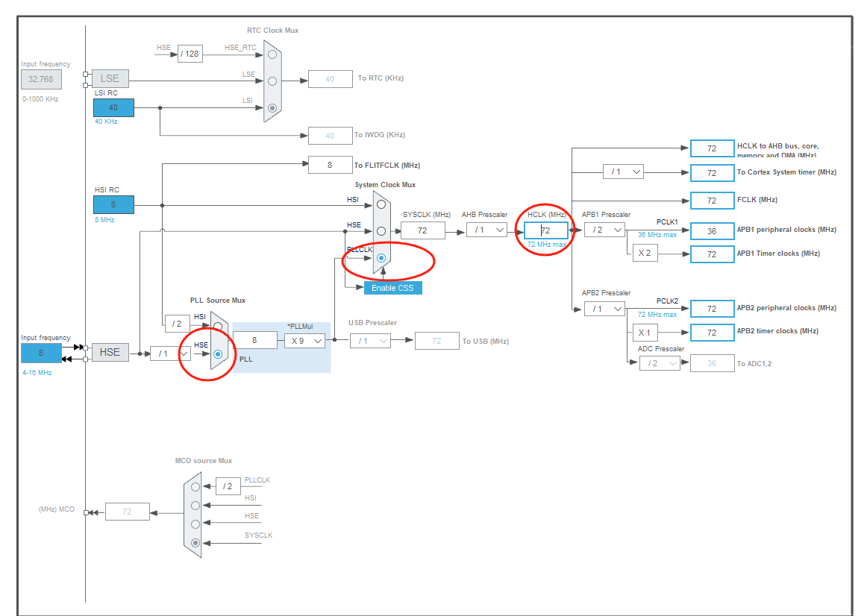Click the "MCO source Mux" title
867x616 pixels.
[204, 460]
